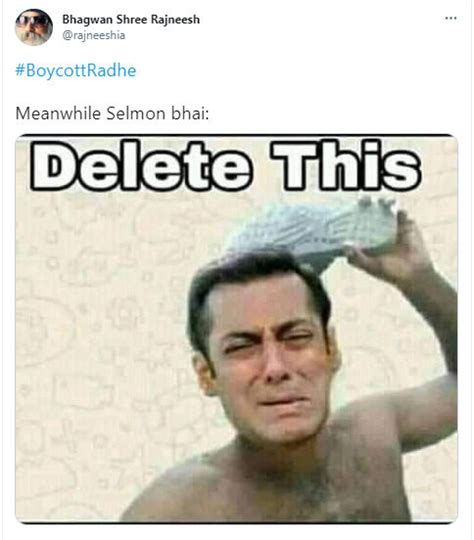474x540 pixels.
Task: Click the "This" word in the meme caption
Action: coord(346,166)
